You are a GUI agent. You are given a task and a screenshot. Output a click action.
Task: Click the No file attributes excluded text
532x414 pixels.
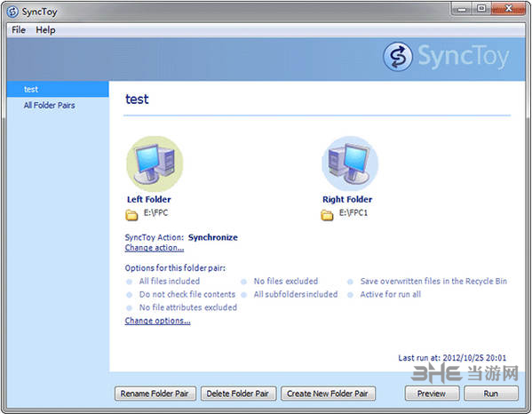[188, 307]
